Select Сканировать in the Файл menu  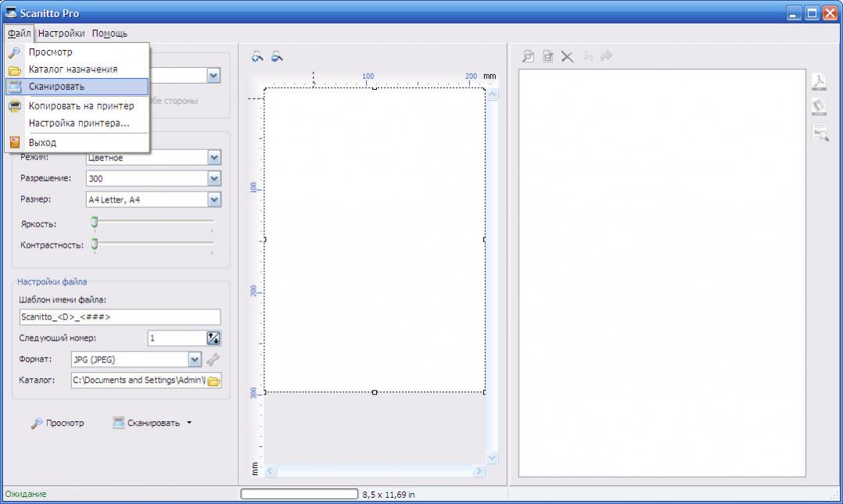click(77, 87)
